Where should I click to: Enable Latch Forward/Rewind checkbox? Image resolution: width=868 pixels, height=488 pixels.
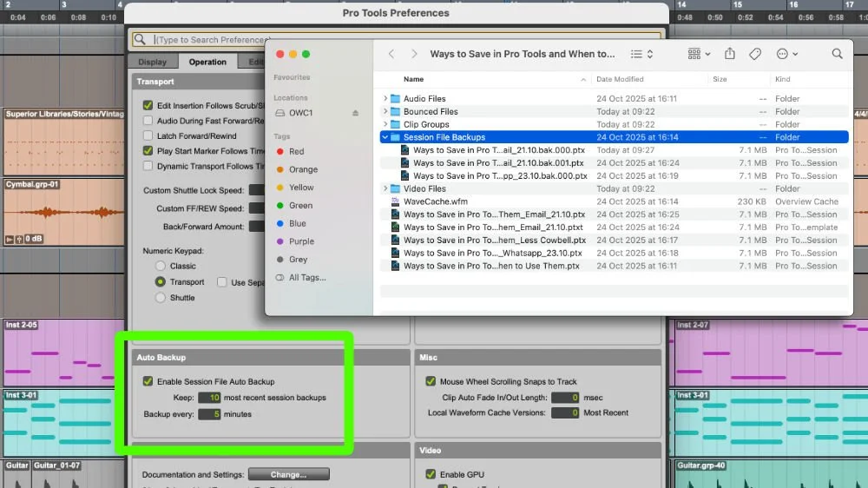click(x=148, y=135)
